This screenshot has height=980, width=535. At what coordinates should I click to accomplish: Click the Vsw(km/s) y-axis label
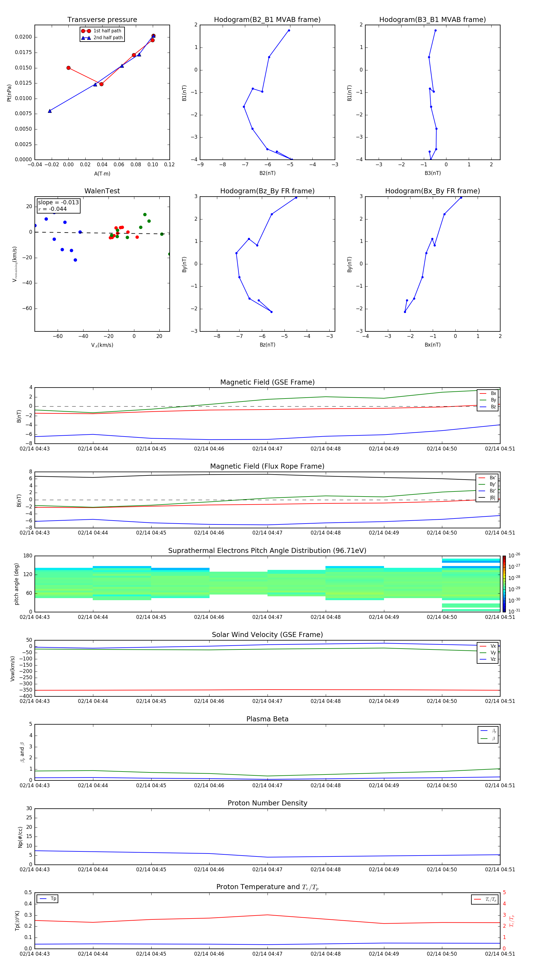pos(12,668)
